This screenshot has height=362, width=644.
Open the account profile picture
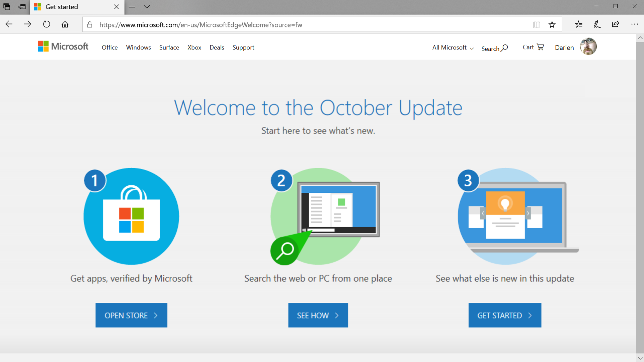pyautogui.click(x=588, y=47)
